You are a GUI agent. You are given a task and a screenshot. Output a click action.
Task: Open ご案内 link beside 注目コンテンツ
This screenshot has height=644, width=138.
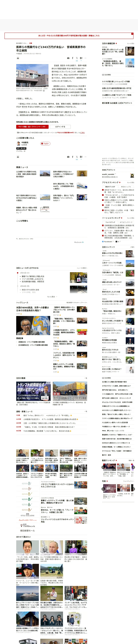(x=132, y=247)
